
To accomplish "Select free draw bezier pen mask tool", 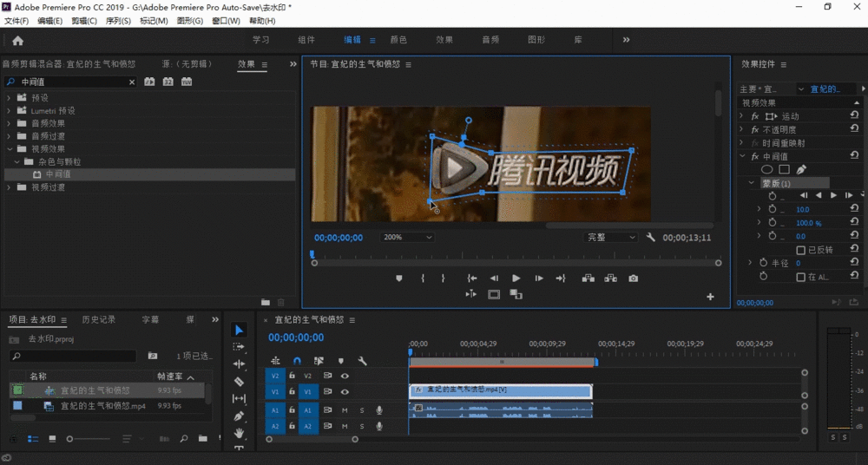I will click(x=801, y=169).
